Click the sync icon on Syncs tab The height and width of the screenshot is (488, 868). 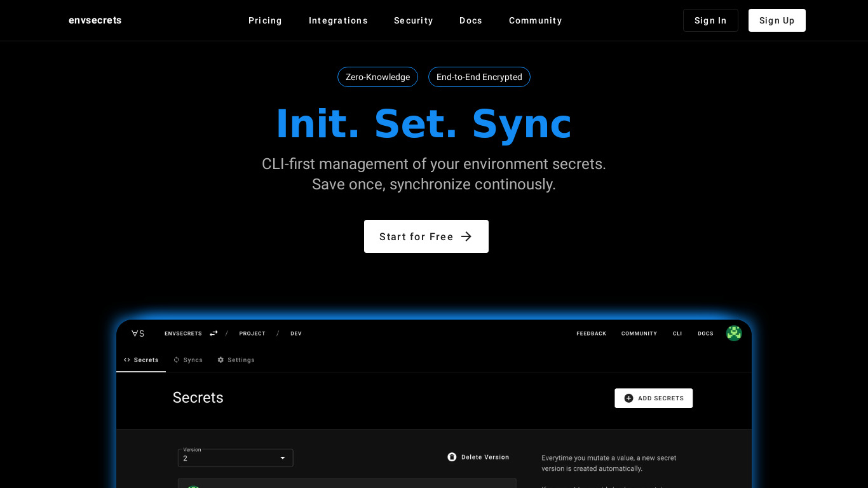click(x=177, y=360)
